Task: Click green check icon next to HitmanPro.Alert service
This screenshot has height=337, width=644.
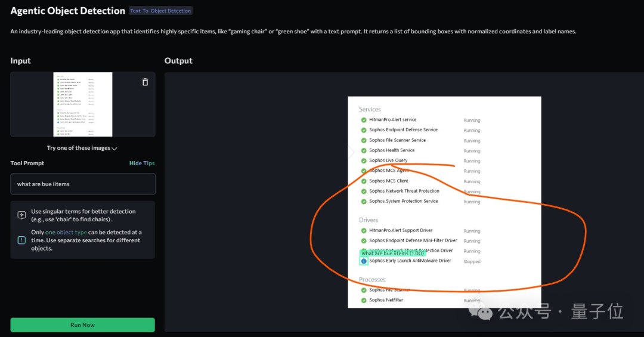Action: [364, 120]
